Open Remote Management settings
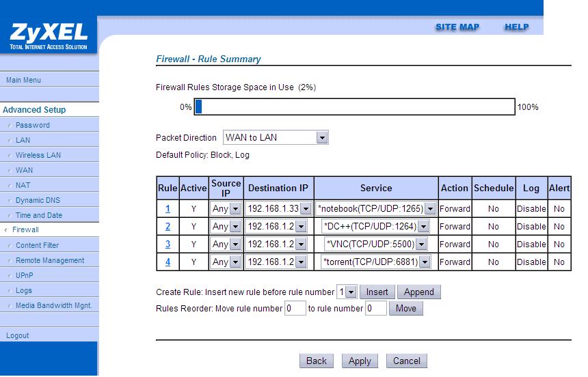The height and width of the screenshot is (377, 588). (50, 260)
